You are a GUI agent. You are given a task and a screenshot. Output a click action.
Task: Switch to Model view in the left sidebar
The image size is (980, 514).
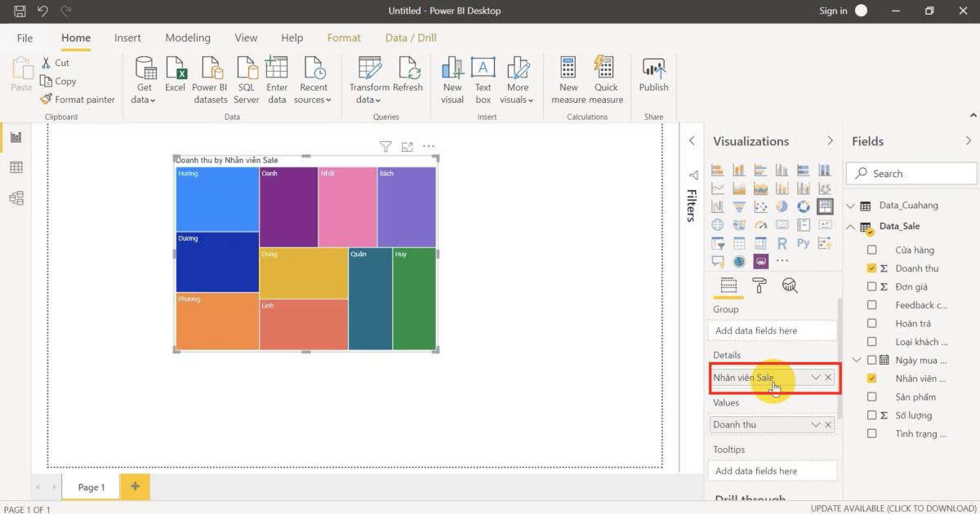16,197
